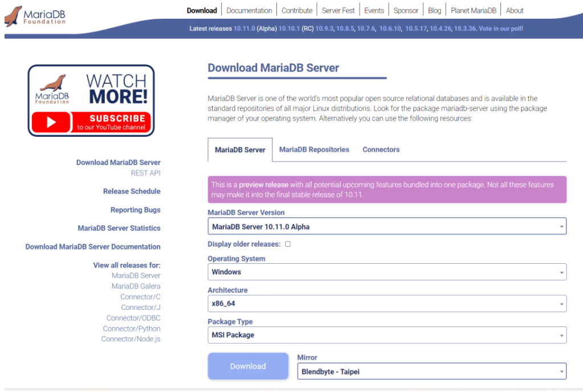Image resolution: width=583 pixels, height=392 pixels.
Task: Switch to the MariaDB Server tab
Action: tap(240, 150)
